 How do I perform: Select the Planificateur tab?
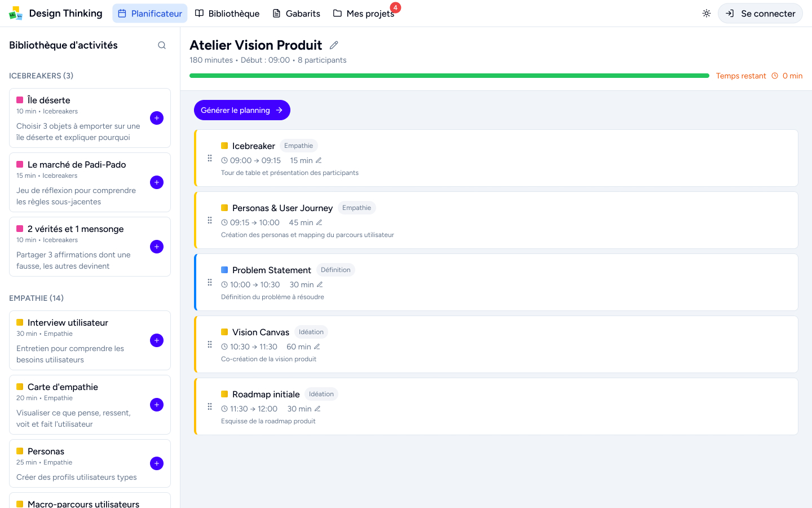(150, 14)
